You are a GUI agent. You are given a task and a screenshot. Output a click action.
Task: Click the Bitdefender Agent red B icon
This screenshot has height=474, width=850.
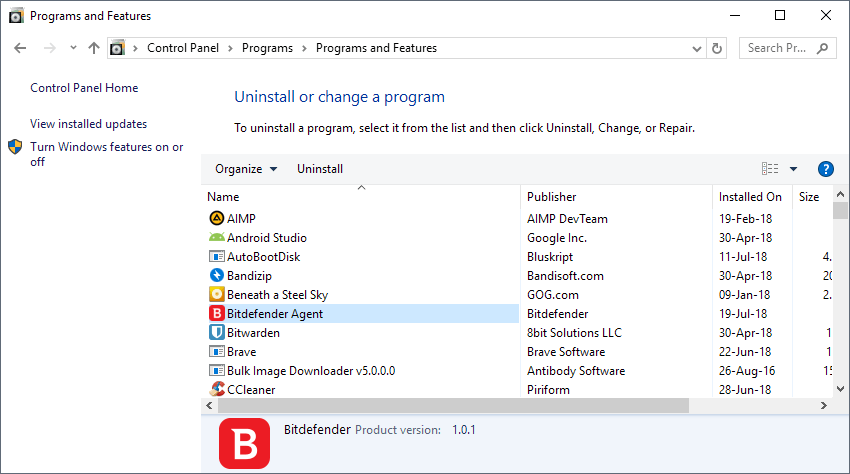click(x=216, y=313)
